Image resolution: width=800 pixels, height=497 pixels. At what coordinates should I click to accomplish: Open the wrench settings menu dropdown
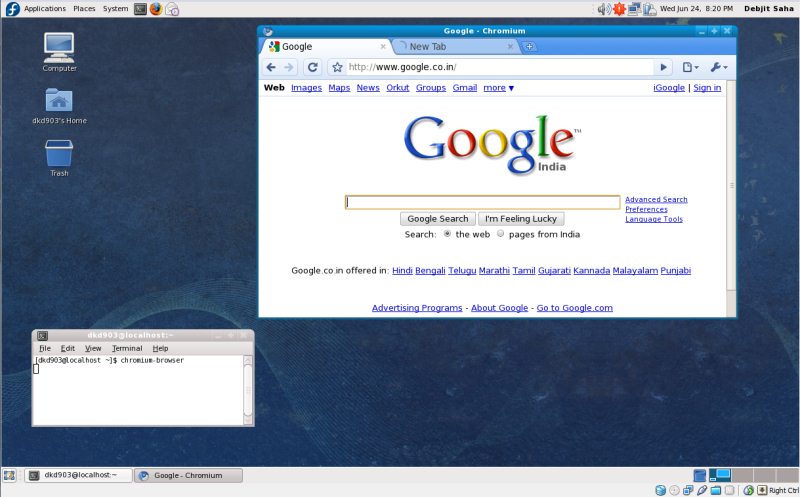pyautogui.click(x=718, y=67)
